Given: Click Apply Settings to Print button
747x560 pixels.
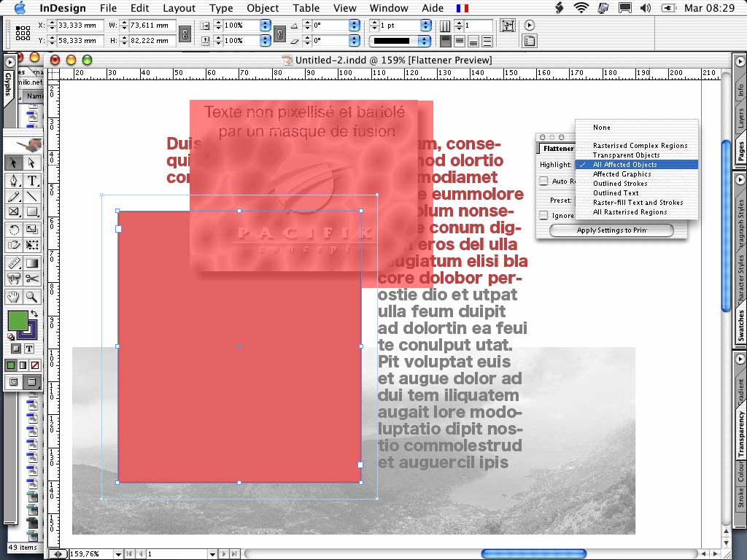Looking at the screenshot, I should [x=612, y=230].
